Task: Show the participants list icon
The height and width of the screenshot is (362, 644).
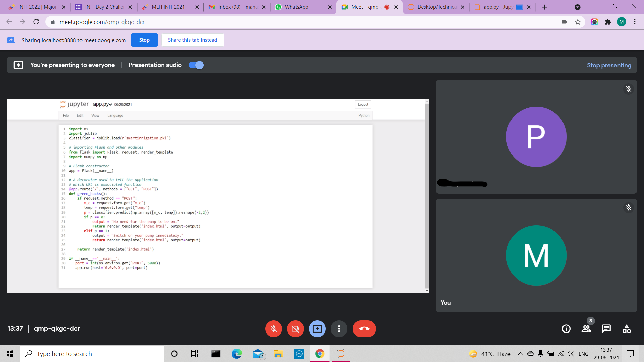Action: coord(586,329)
